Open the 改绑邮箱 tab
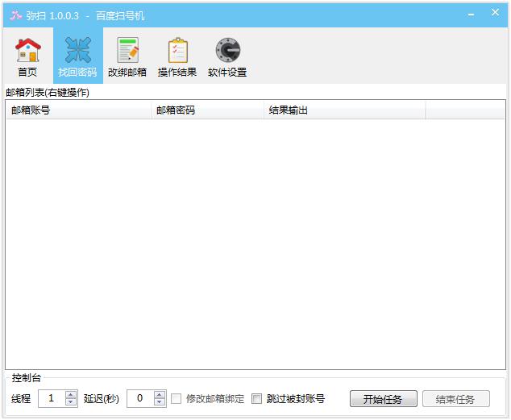Image resolution: width=511 pixels, height=420 pixels. (127, 56)
